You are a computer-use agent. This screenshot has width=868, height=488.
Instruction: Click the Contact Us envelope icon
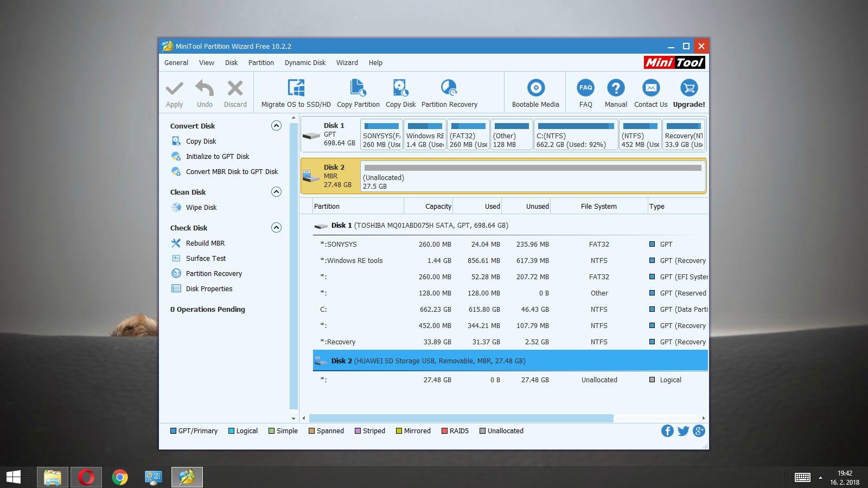pos(650,88)
